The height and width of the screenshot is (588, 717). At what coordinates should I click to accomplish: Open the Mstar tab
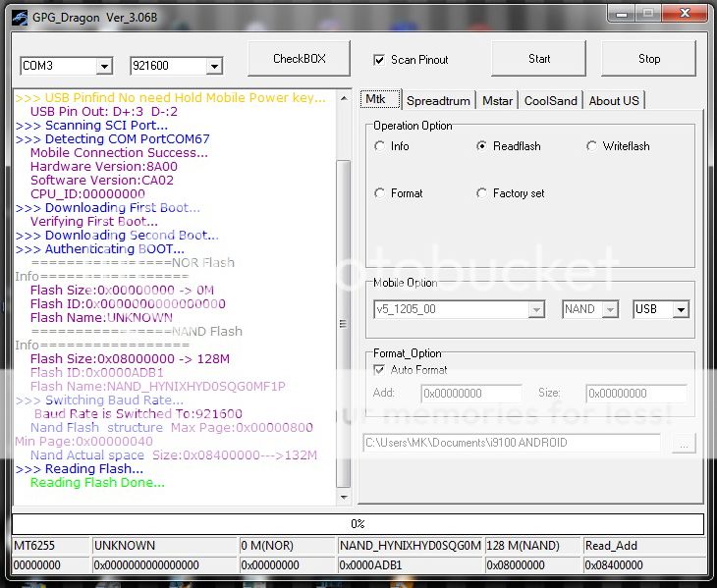(497, 100)
